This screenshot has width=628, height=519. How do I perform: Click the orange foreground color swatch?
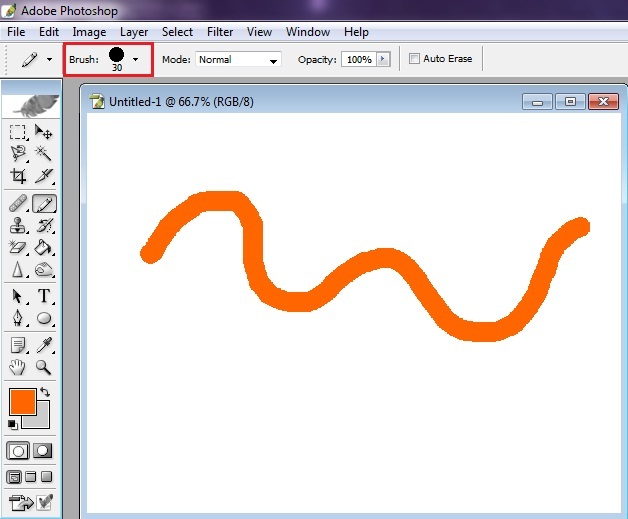pyautogui.click(x=22, y=402)
